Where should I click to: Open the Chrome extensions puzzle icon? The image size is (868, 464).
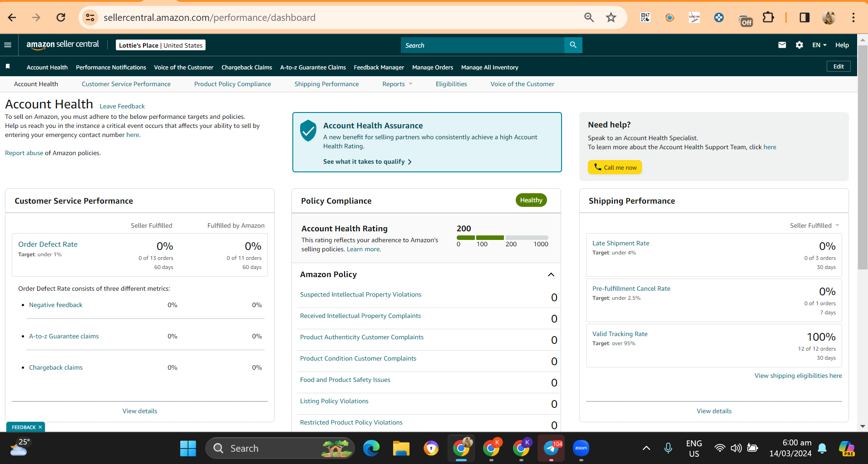[x=768, y=18]
